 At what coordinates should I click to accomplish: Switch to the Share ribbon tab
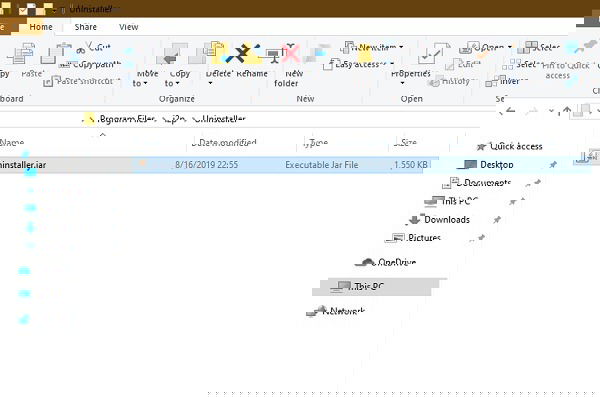[86, 27]
